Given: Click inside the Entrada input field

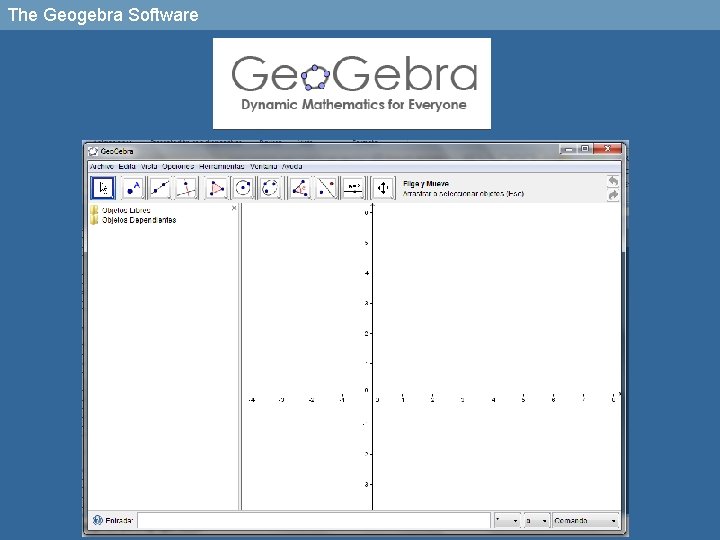Looking at the screenshot, I should point(314,521).
